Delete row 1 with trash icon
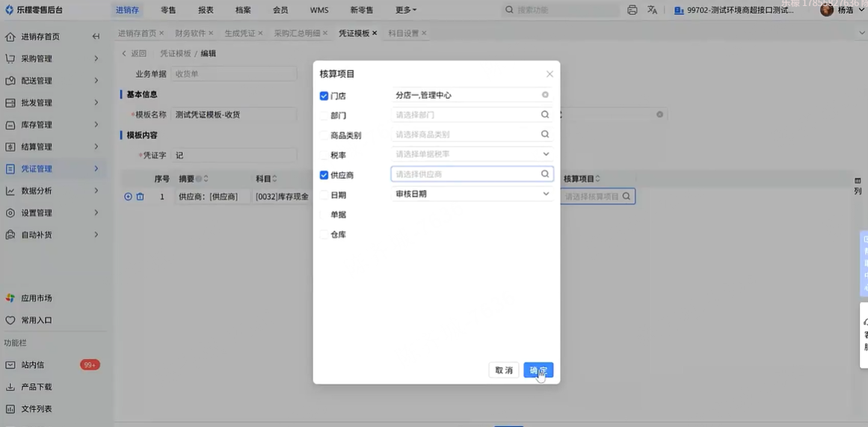 [140, 197]
